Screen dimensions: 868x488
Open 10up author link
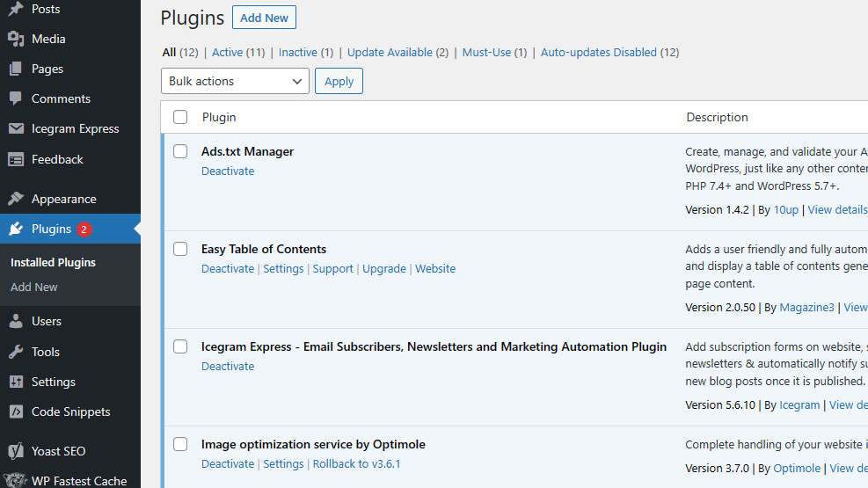786,209
